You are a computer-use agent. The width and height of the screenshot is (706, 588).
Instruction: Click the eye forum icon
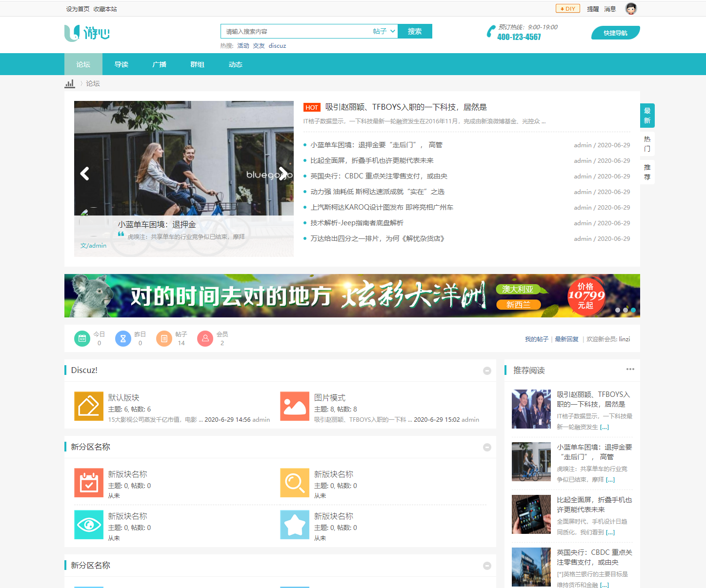89,525
